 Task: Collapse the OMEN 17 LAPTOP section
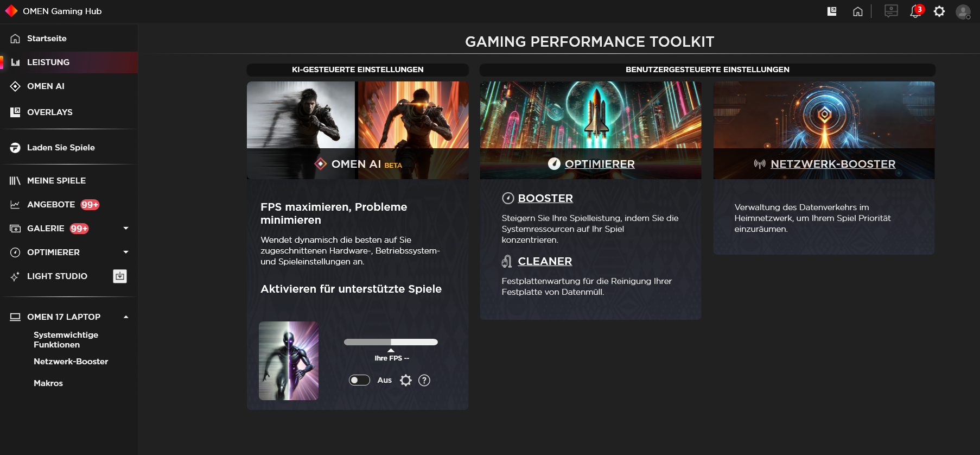(126, 317)
